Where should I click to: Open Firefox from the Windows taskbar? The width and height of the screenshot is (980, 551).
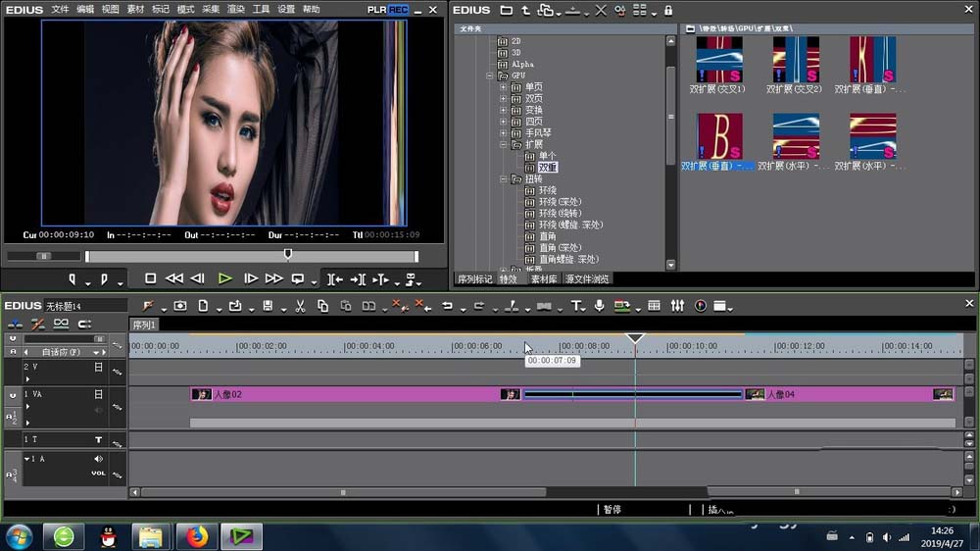click(197, 536)
